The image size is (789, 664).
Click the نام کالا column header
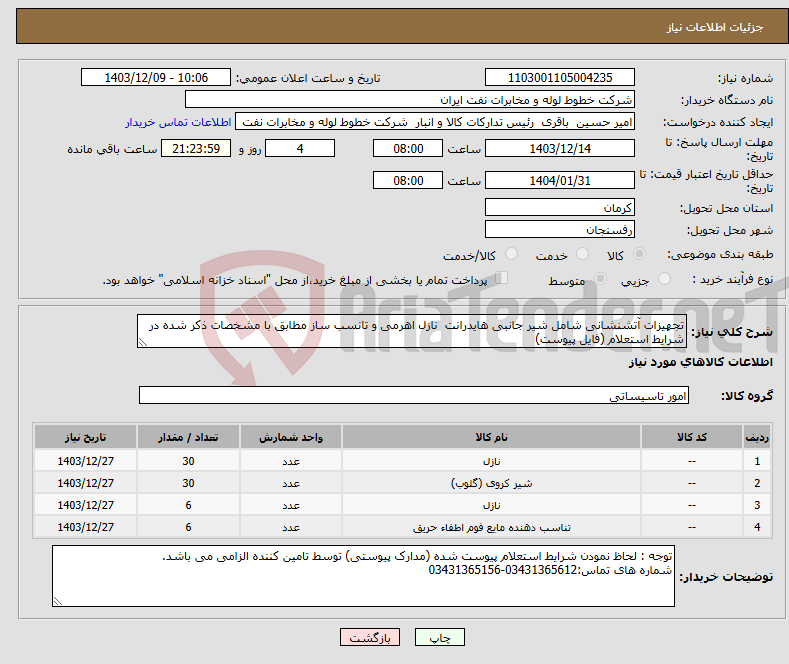(x=492, y=437)
